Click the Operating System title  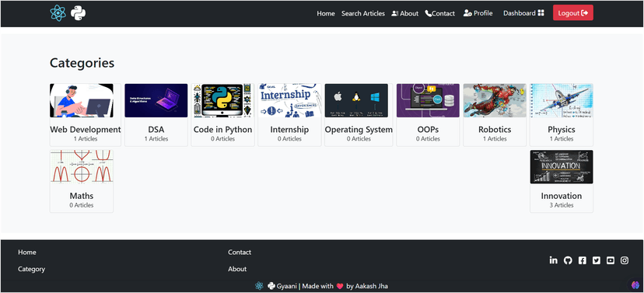point(359,129)
